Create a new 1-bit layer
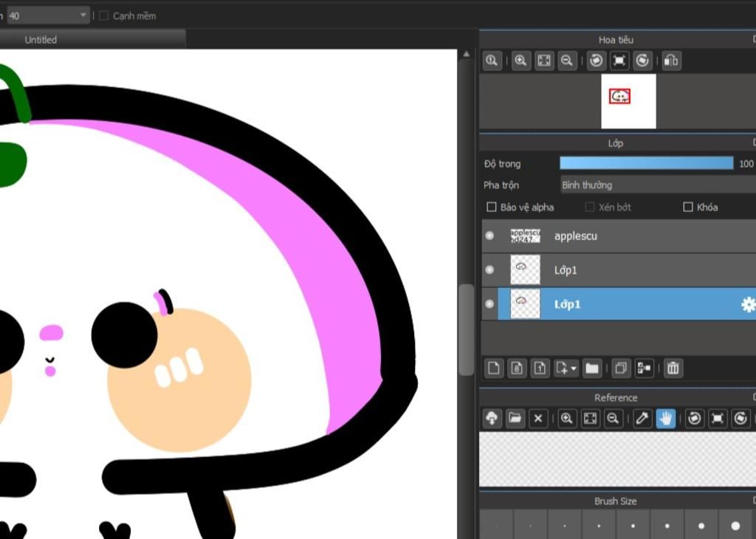756x539 pixels. click(x=540, y=369)
